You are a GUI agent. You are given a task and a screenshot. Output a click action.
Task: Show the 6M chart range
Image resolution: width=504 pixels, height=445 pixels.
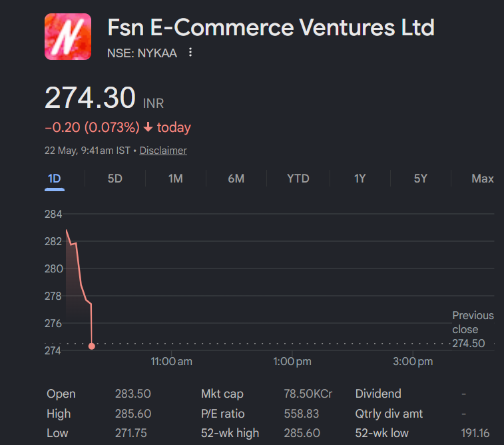tap(236, 179)
